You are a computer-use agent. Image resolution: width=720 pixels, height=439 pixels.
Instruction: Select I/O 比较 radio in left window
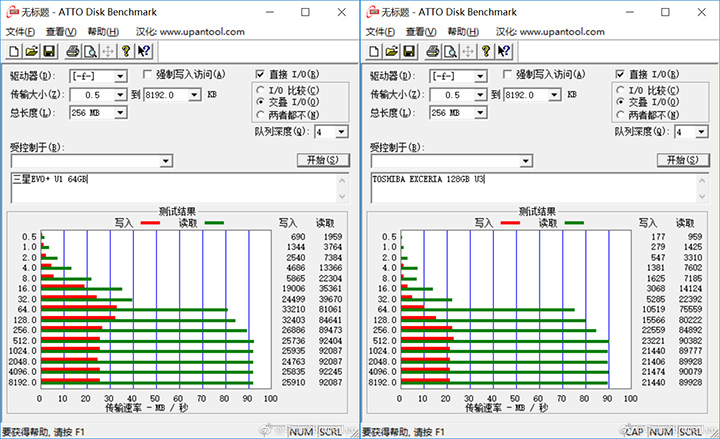pyautogui.click(x=260, y=90)
